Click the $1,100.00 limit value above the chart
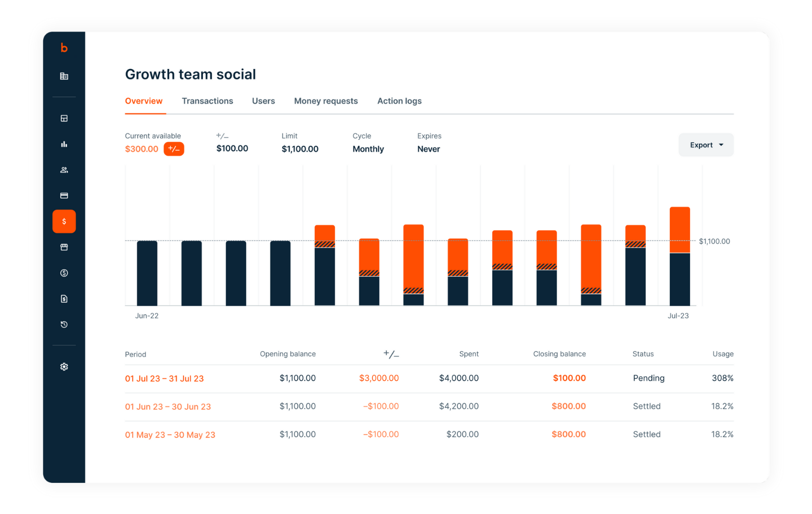The image size is (812, 514). click(300, 149)
